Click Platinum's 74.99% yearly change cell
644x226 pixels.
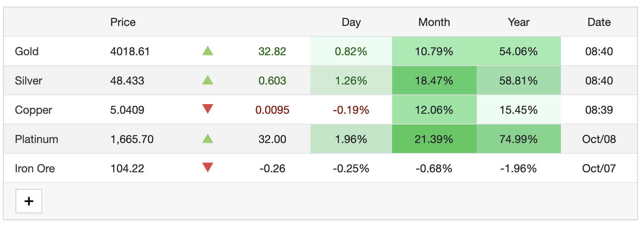pyautogui.click(x=518, y=139)
